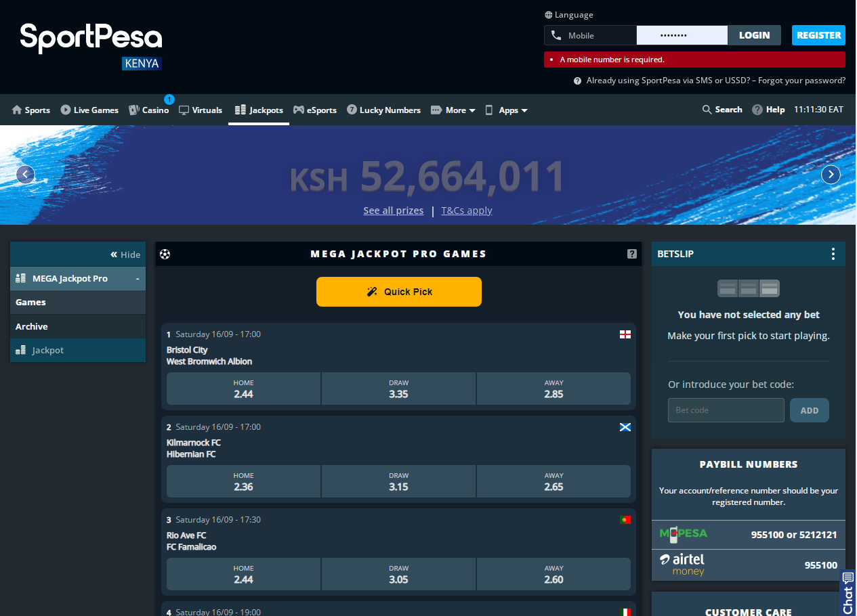Image resolution: width=857 pixels, height=616 pixels.
Task: Open the Casino tab
Action: (x=149, y=110)
